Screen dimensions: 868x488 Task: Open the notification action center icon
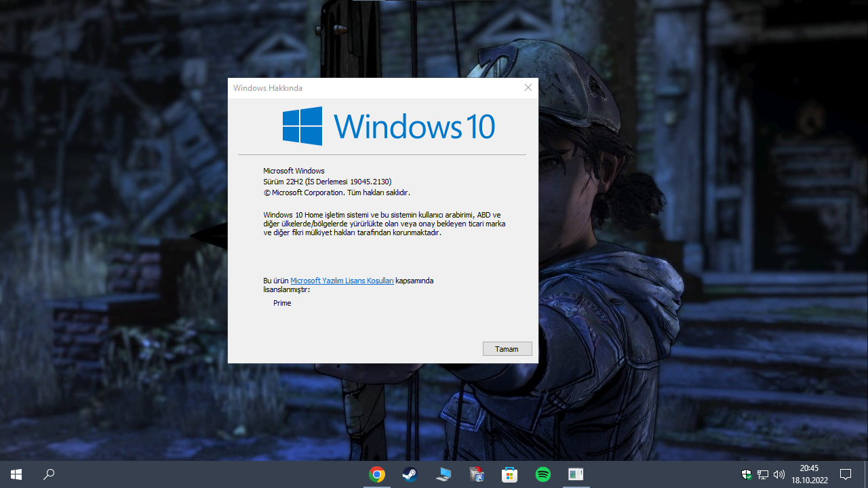[x=846, y=474]
